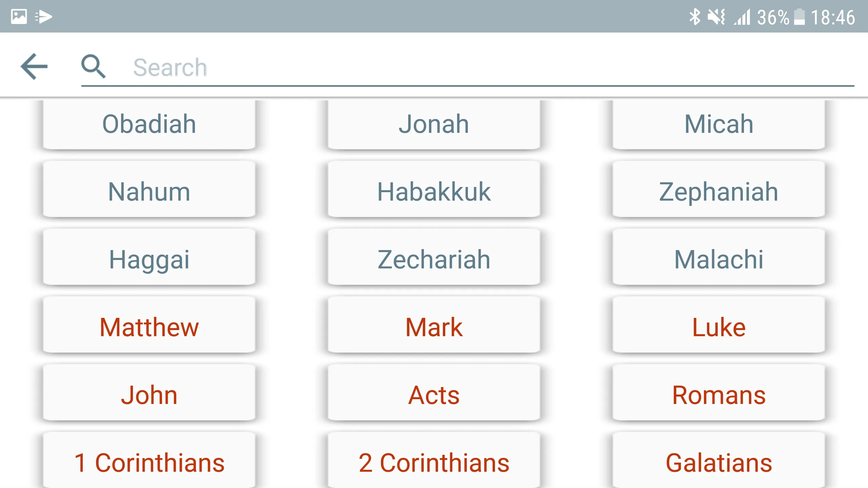Viewport: 868px width, 488px height.
Task: Select the book of Habakkuk
Action: [x=433, y=191]
